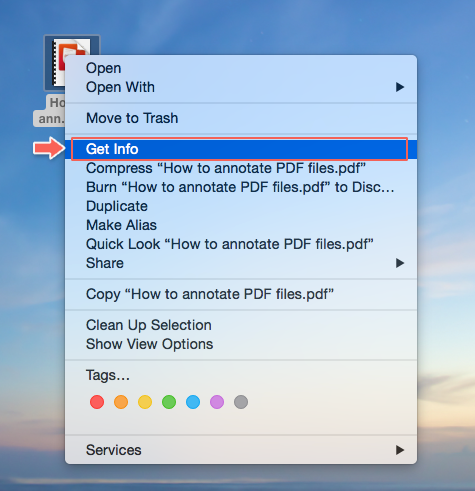
Task: Apply the green tag color
Action: 169,402
